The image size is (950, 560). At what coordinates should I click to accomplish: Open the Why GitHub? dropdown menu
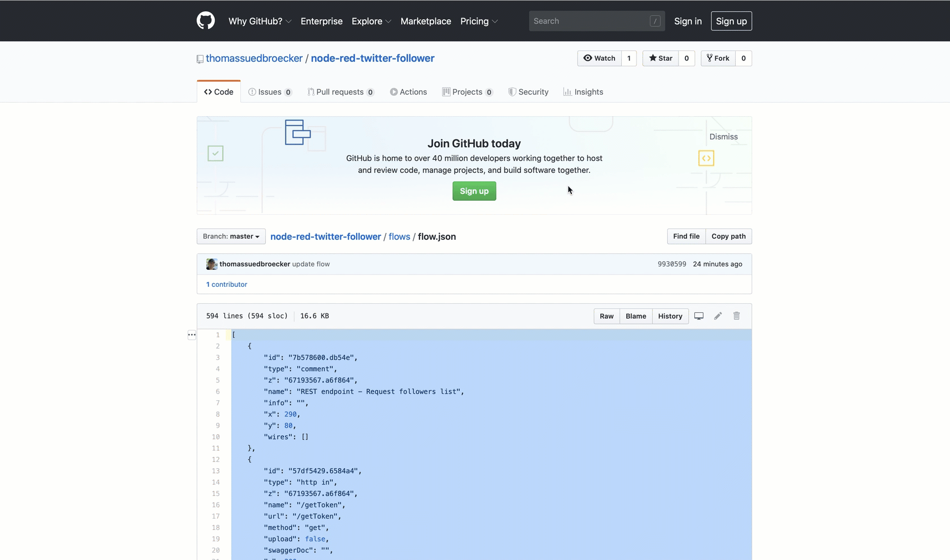coord(260,21)
